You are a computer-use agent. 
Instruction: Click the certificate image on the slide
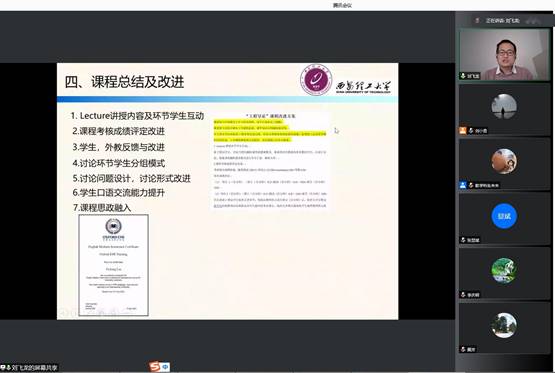click(114, 265)
